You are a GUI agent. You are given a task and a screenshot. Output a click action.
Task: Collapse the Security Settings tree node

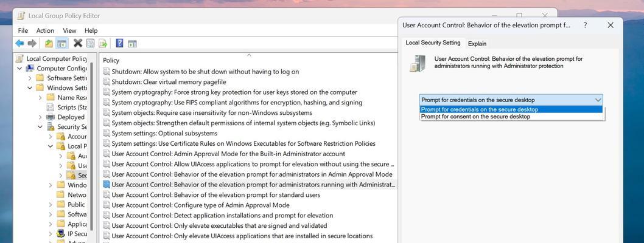pos(40,126)
